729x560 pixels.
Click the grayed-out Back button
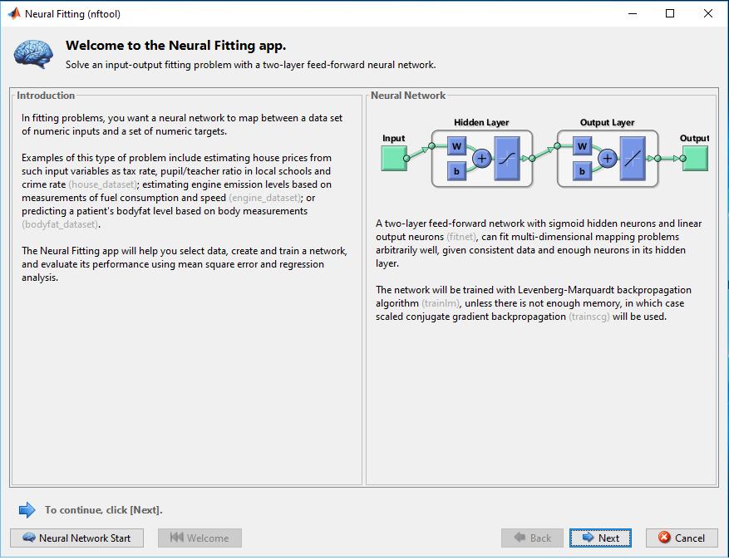coord(532,538)
